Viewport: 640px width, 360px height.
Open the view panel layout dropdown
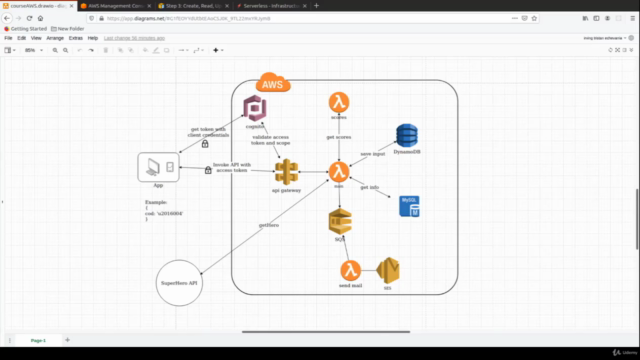coord(10,50)
